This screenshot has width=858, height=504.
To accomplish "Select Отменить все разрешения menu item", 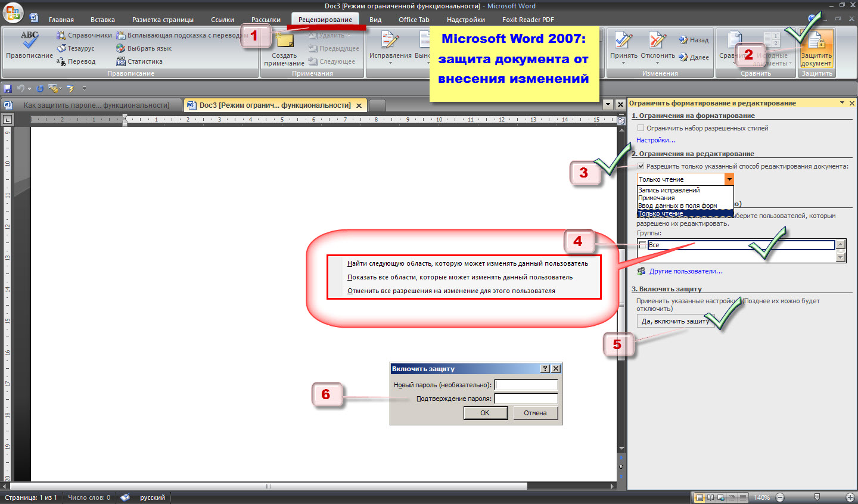I will (x=451, y=291).
